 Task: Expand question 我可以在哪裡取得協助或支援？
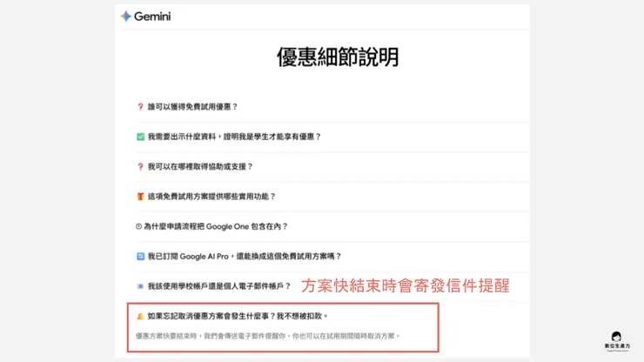[199, 167]
